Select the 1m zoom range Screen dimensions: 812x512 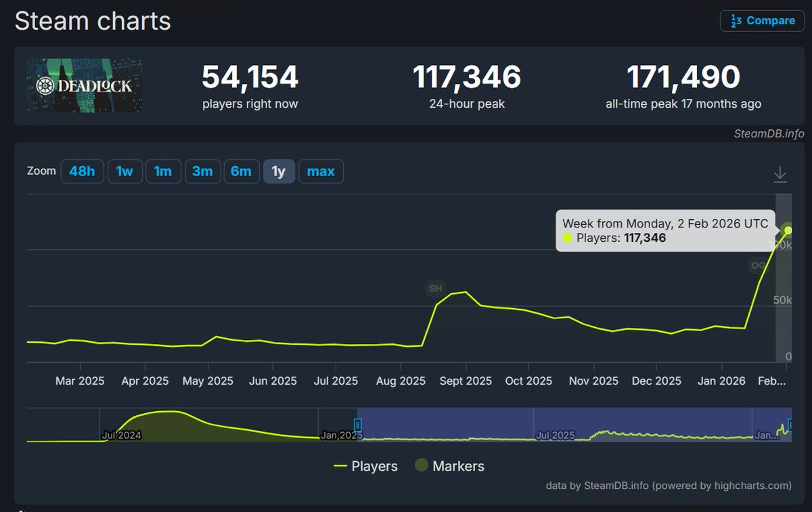(x=163, y=171)
